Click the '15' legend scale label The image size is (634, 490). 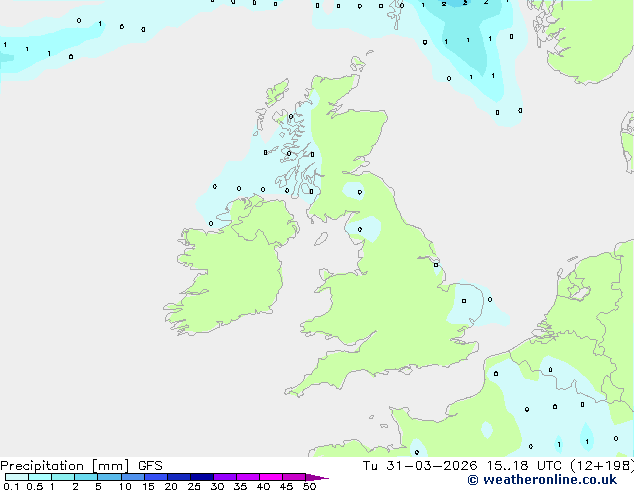(148, 486)
